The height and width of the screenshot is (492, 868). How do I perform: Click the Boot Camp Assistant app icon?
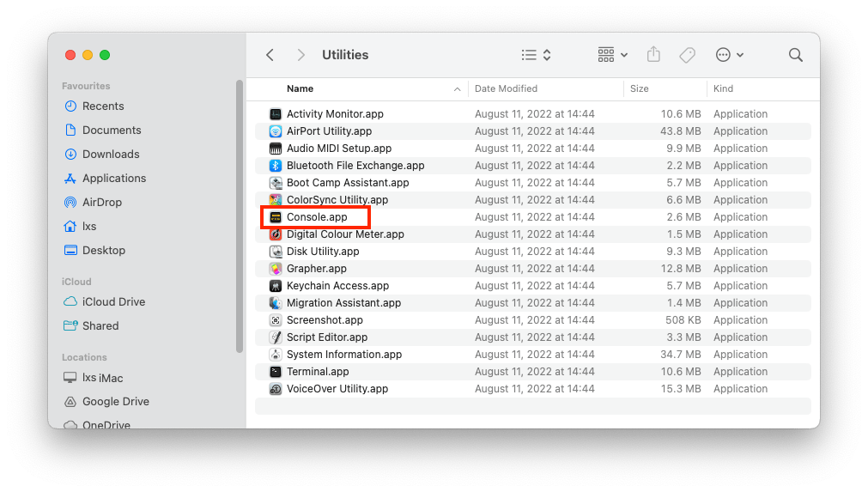[275, 183]
